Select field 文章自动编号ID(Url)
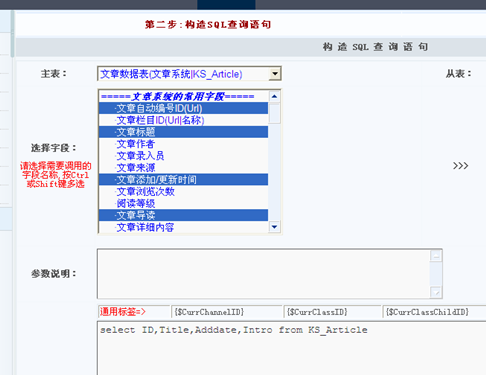The image size is (486, 375). click(183, 108)
